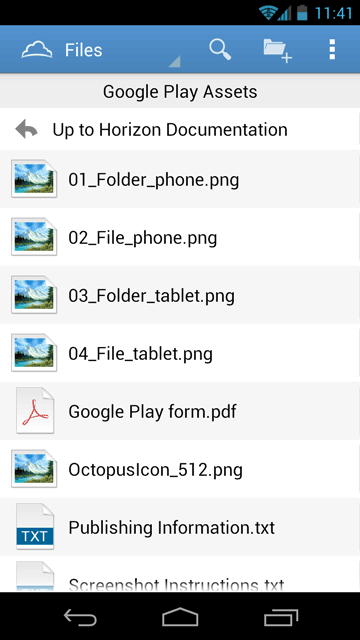Viewport: 360px width, 640px height.
Task: Open Android recent apps button
Action: [x=281, y=617]
